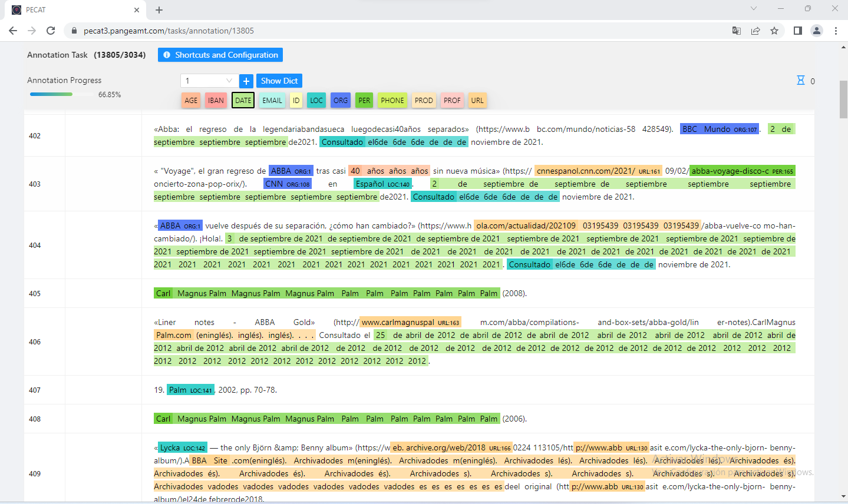Select the EMAIL label tag
The width and height of the screenshot is (848, 504).
pos(272,101)
